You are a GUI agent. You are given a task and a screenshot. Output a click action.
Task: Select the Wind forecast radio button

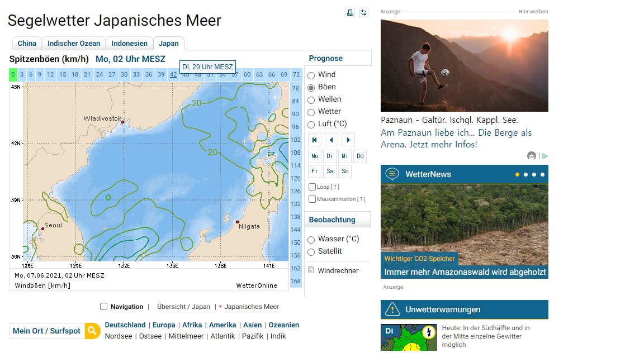311,75
